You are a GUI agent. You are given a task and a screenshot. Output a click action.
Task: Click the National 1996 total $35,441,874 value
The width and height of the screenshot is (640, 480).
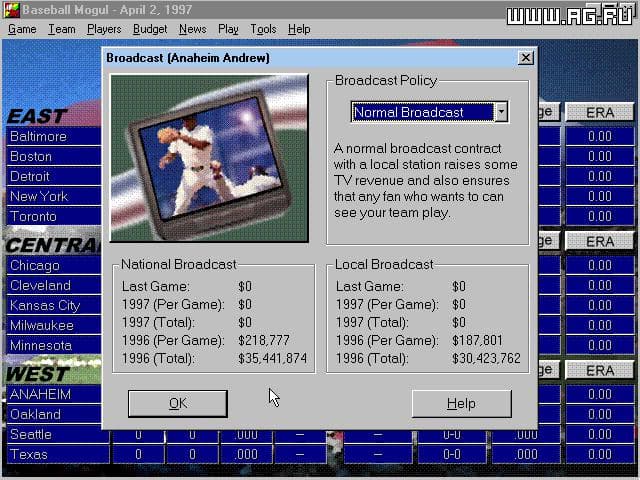(272, 358)
